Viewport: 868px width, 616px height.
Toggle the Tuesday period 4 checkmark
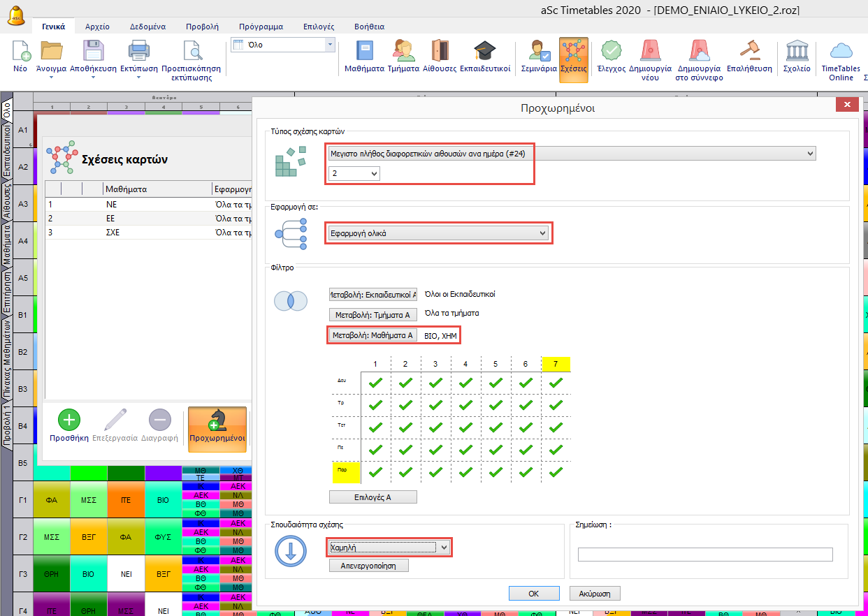(x=465, y=405)
